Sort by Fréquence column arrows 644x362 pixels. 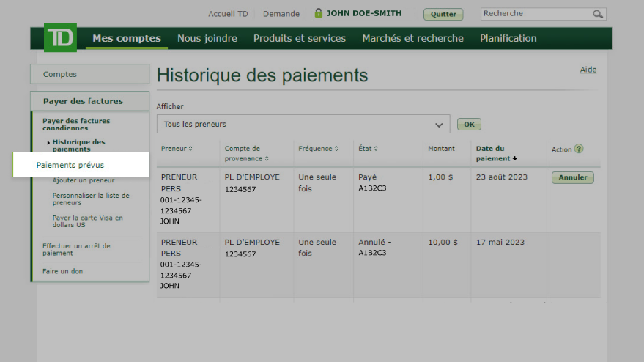tap(336, 149)
